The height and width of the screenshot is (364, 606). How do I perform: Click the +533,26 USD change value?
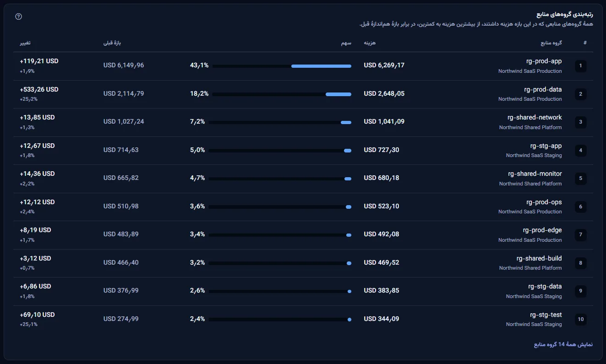39,89
